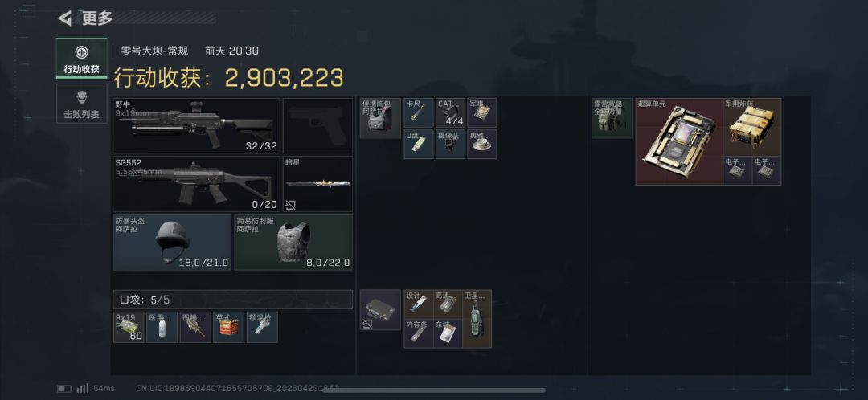The width and height of the screenshot is (868, 400).
Task: Select the 防暴头盔 helmet item
Action: pos(172,243)
